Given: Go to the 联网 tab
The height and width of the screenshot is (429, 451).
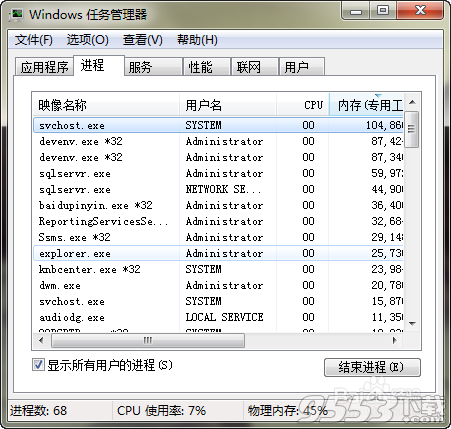Looking at the screenshot, I should pos(255,67).
